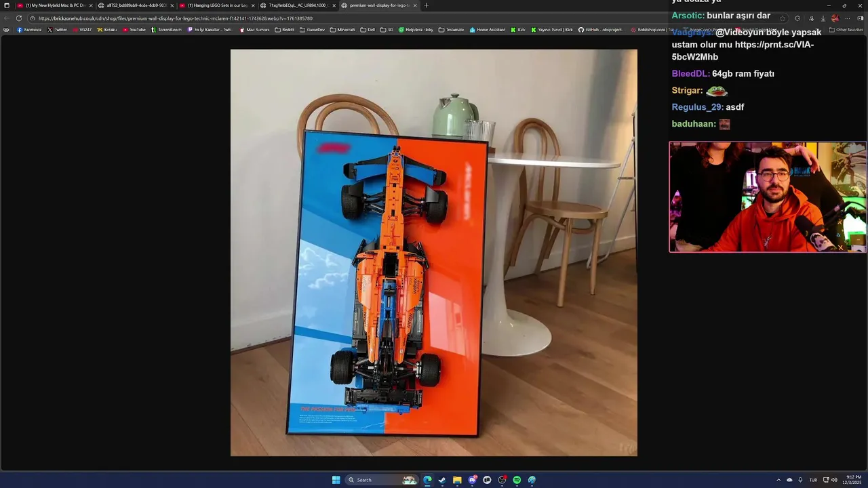Expand the Other favorites folder

point(846,30)
